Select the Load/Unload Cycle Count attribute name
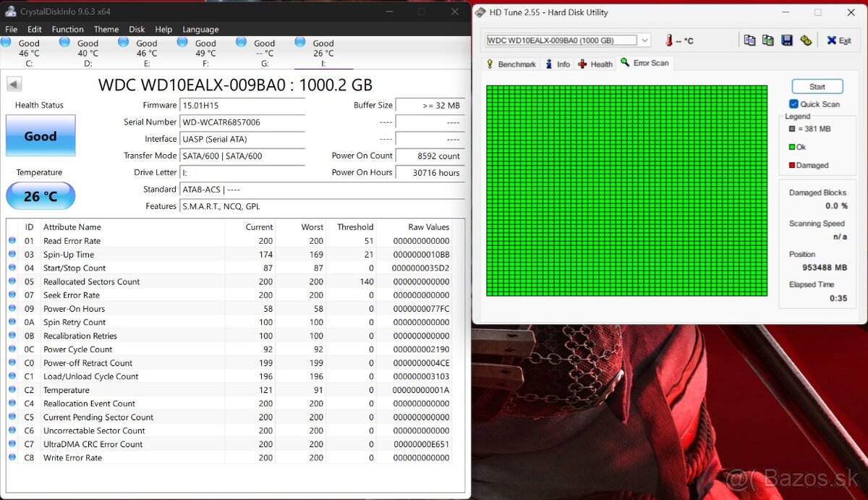Image resolution: width=868 pixels, height=500 pixels. click(x=91, y=377)
